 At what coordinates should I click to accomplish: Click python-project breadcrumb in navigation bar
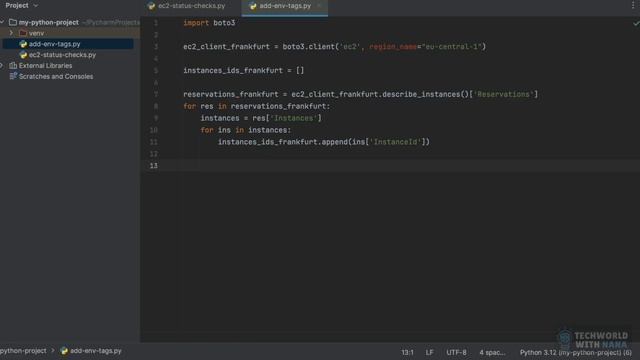[23, 351]
